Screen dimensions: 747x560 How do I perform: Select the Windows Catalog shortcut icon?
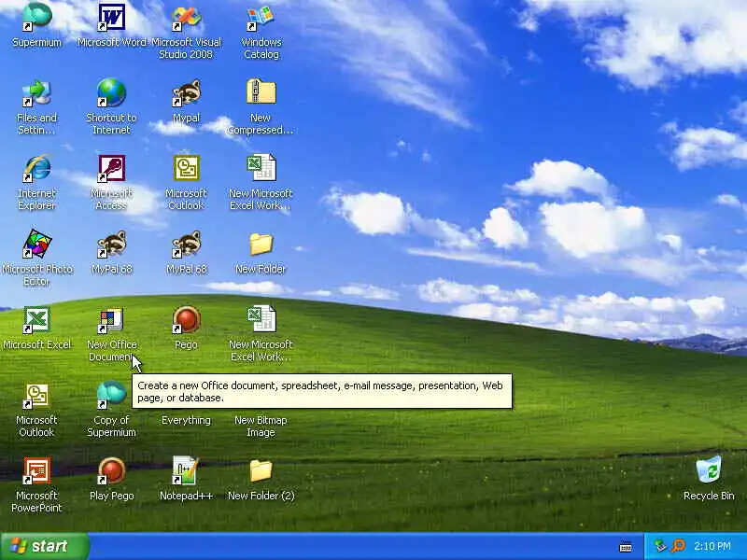pos(261,18)
